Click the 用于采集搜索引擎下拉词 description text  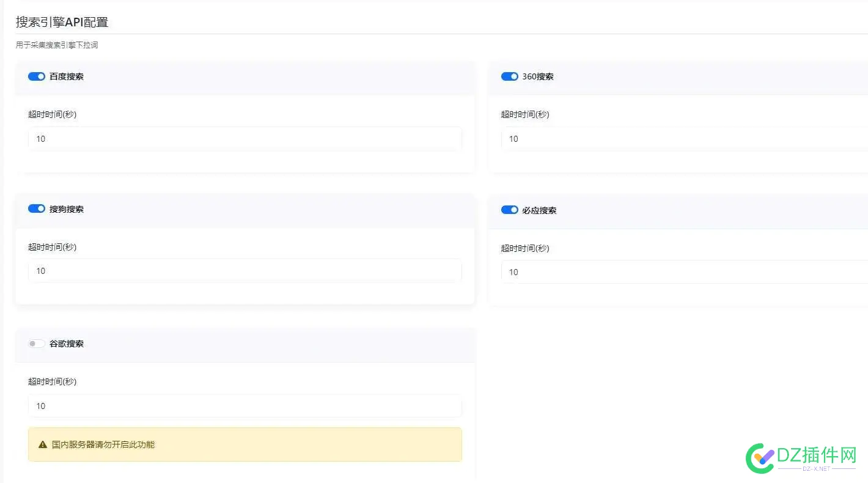point(57,45)
